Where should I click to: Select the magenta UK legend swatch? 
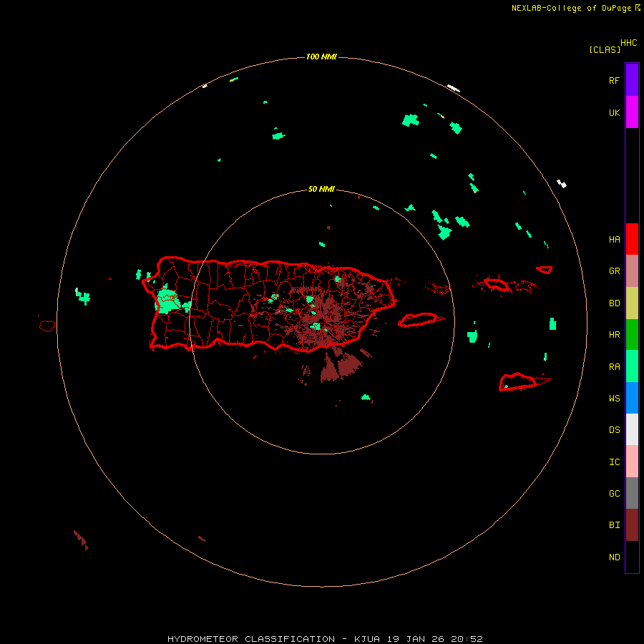point(632,112)
